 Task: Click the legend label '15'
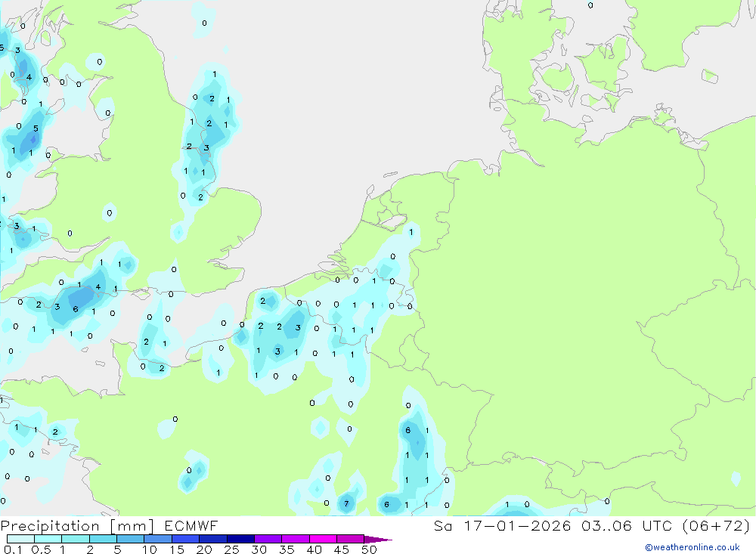coord(177,549)
